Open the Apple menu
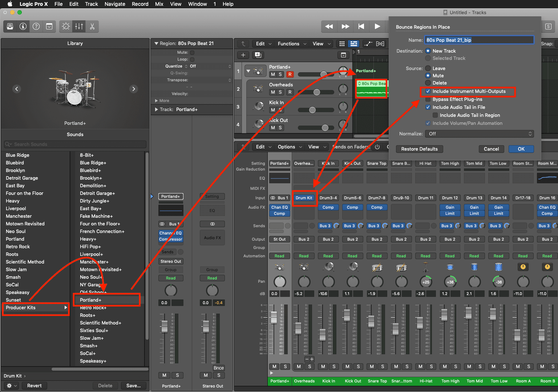This screenshot has width=558, height=392. coord(10,4)
